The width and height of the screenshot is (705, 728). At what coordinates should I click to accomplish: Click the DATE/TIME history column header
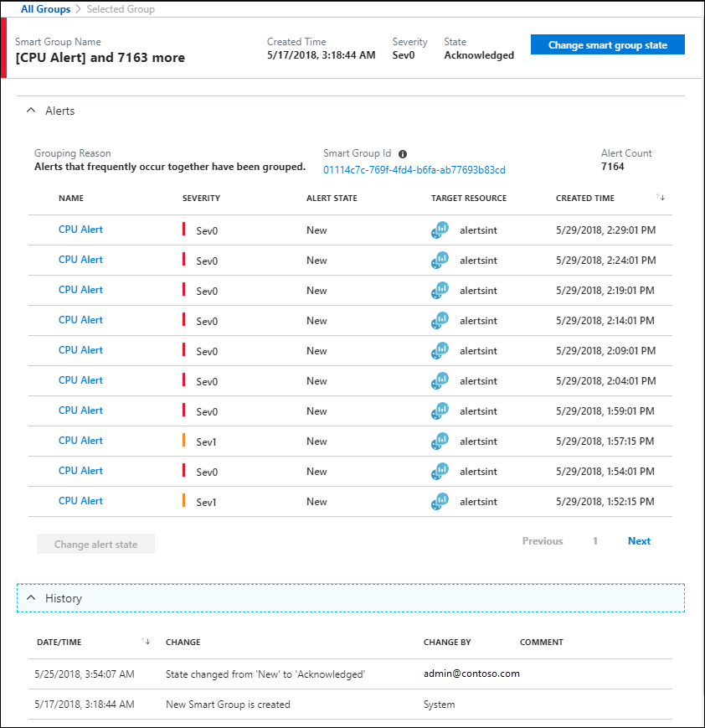coord(59,642)
